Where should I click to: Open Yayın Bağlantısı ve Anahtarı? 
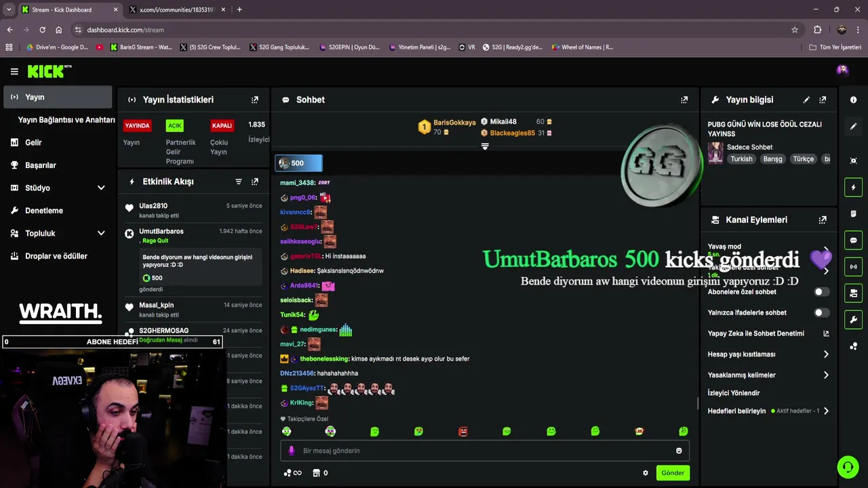pyautogui.click(x=66, y=120)
